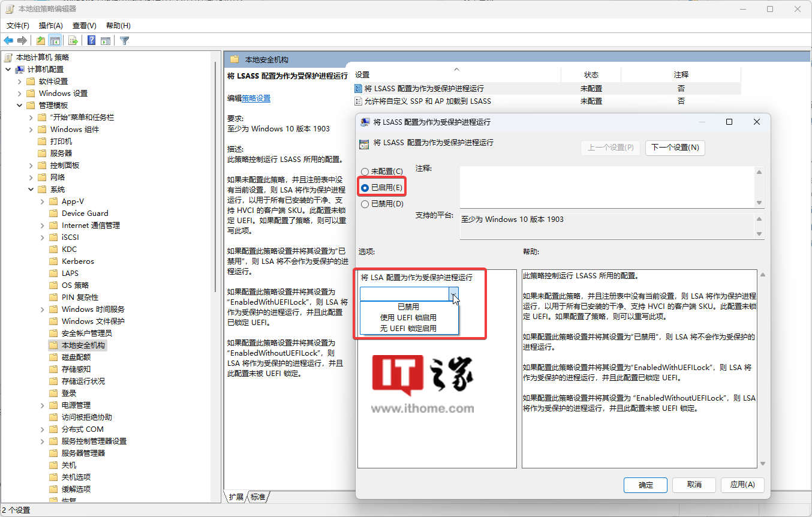The image size is (812, 517).
Task: Expand the 软件设置 tree node
Action: 19,82
